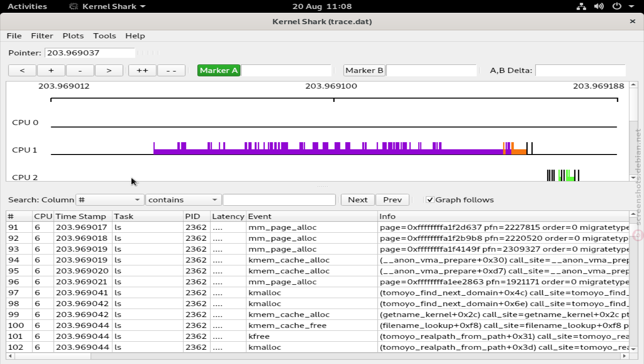Click the scroll right '>' button
This screenshot has width=644, height=364.
109,70
